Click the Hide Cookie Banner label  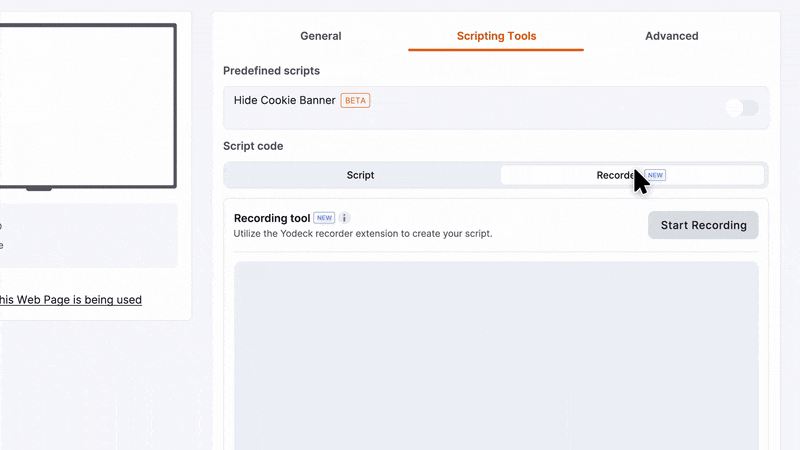point(284,101)
